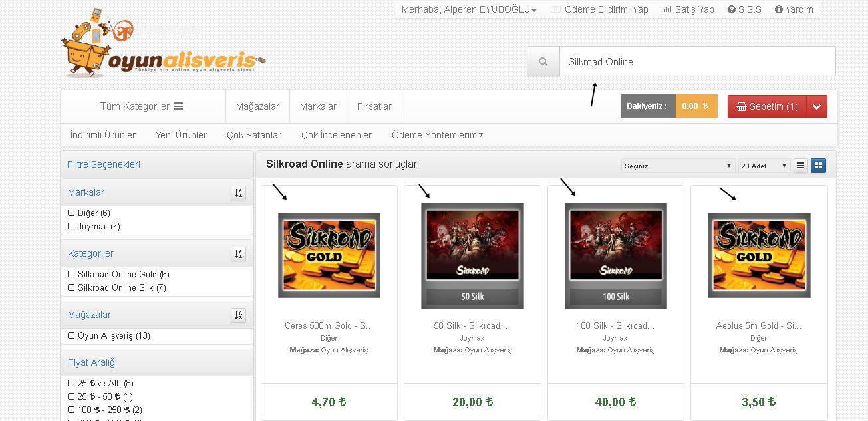Screen dimensions: 868x421
Task: Expand the cart dropdown chevron
Action: click(x=817, y=107)
